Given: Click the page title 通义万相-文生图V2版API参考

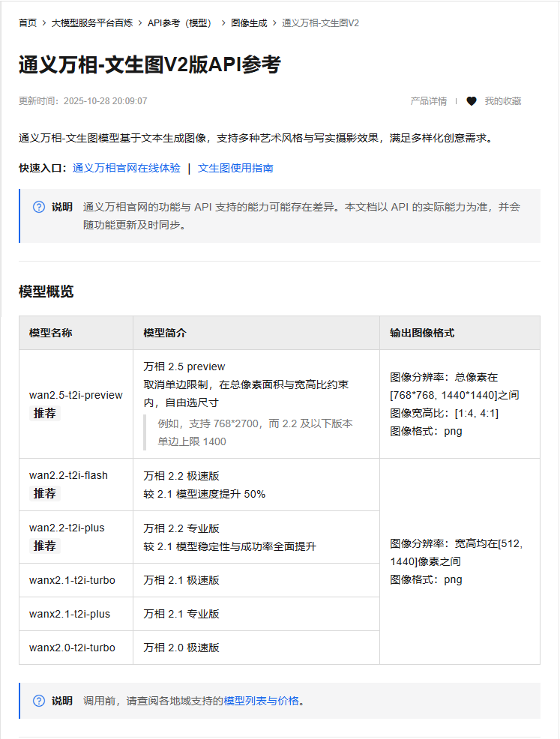Looking at the screenshot, I should (150, 64).
